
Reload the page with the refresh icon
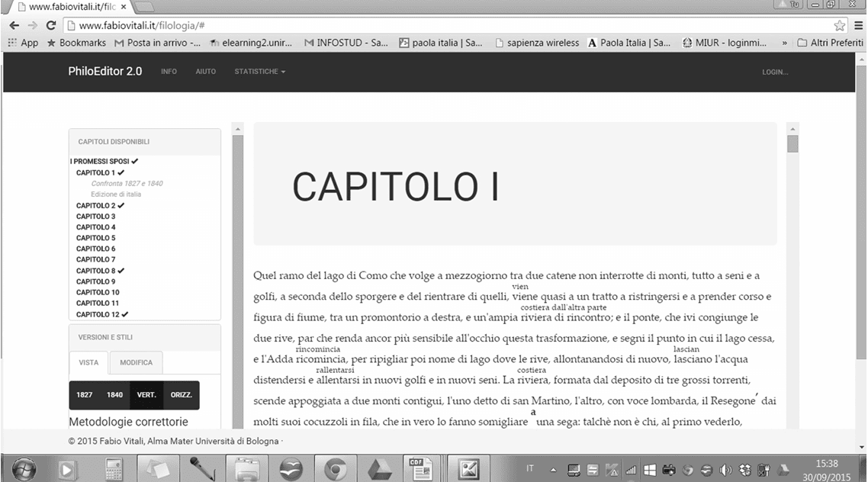pyautogui.click(x=51, y=25)
